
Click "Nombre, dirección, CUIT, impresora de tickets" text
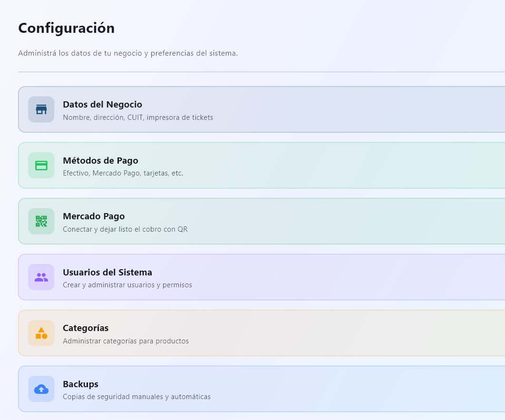[138, 117]
